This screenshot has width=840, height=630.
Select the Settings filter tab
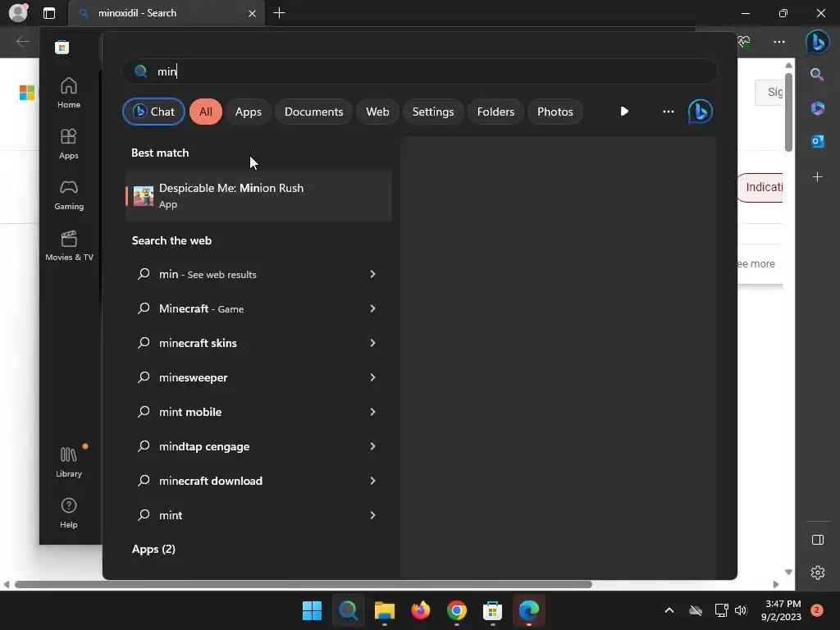(x=433, y=112)
